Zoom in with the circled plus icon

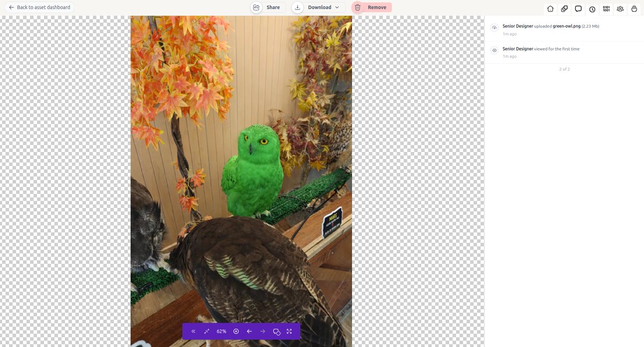pos(236,331)
